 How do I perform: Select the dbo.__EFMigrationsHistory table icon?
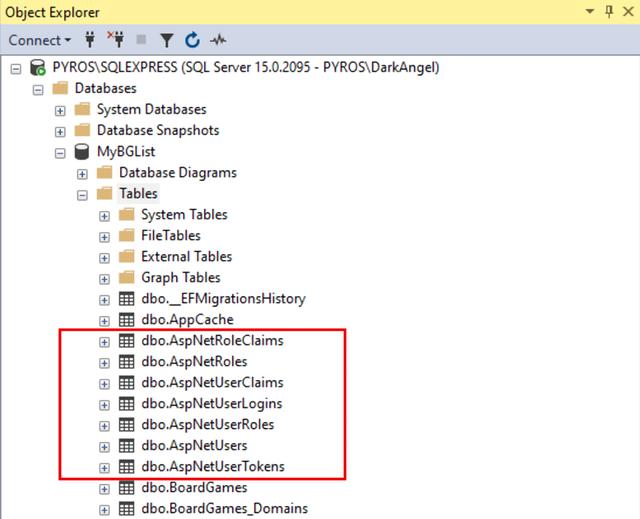(127, 299)
